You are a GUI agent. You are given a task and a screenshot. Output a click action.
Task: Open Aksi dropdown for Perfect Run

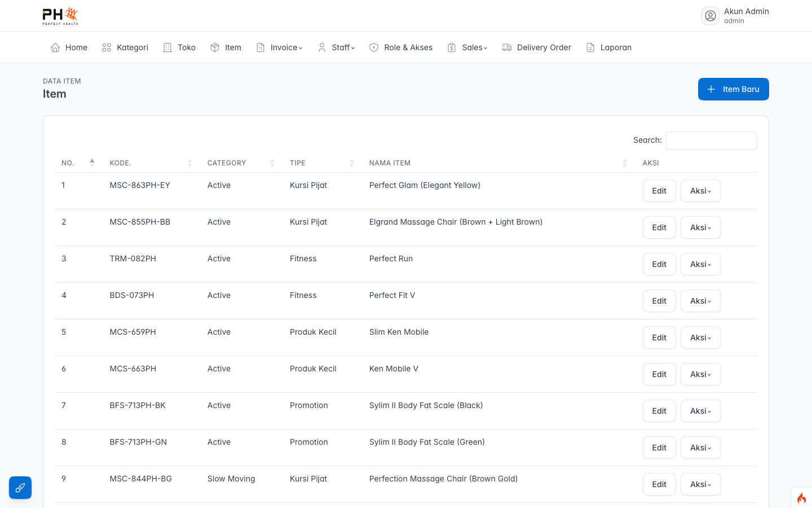tap(701, 264)
